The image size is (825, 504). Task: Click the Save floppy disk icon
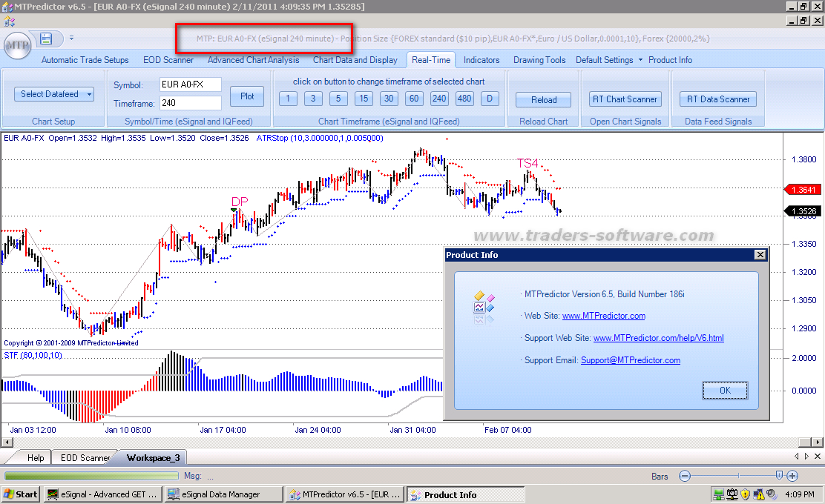coord(46,38)
